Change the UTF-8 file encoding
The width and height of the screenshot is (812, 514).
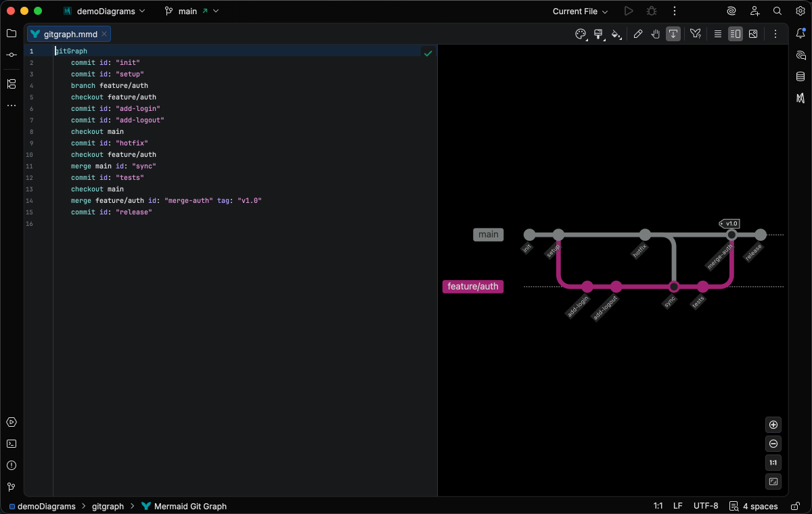click(x=706, y=506)
